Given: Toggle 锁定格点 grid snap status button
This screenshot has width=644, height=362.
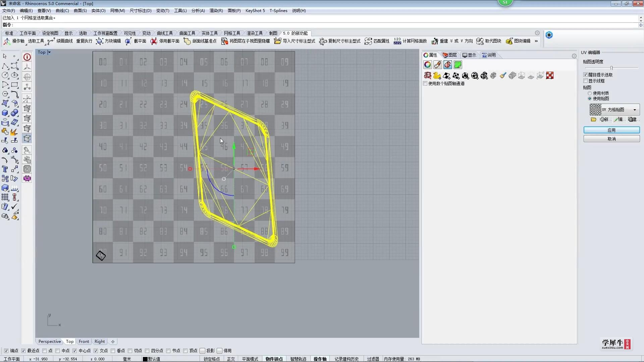Looking at the screenshot, I should tap(212, 359).
